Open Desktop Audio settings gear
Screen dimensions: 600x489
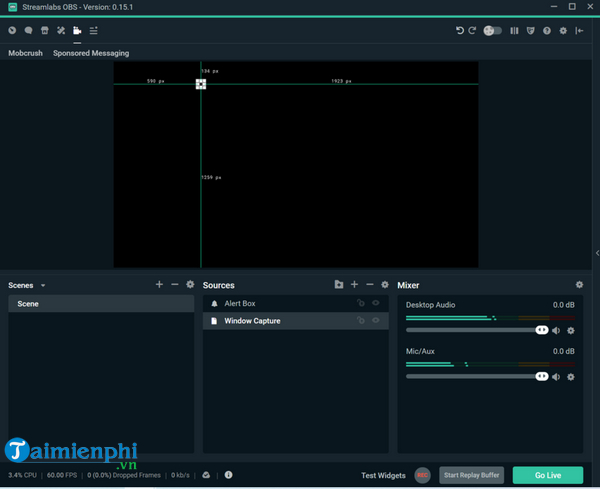click(571, 331)
